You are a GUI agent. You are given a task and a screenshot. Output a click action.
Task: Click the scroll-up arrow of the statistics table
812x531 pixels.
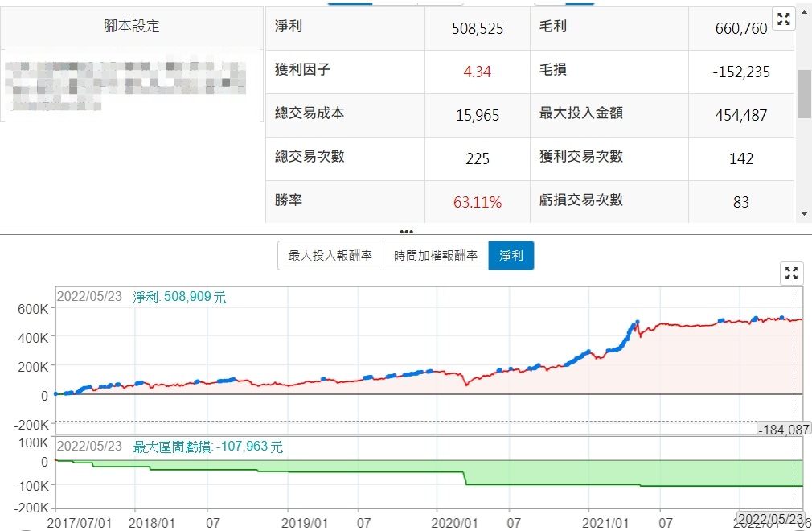click(x=805, y=14)
